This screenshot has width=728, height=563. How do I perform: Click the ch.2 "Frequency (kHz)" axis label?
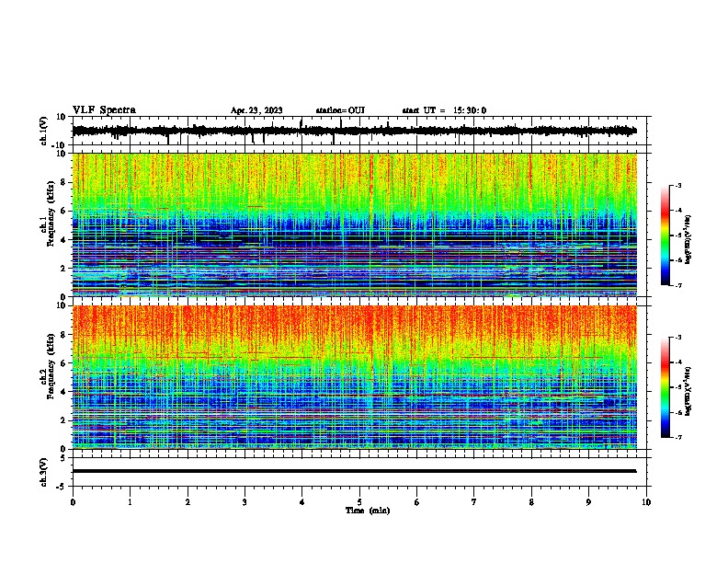point(51,366)
